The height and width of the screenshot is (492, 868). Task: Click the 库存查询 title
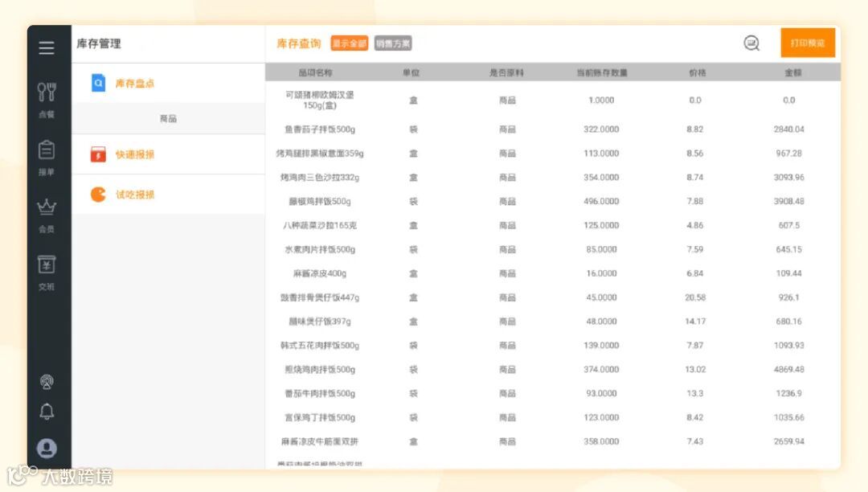point(298,43)
